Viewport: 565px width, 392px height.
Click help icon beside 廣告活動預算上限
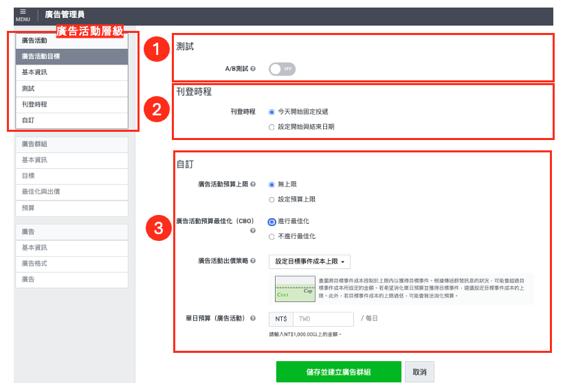point(253,184)
